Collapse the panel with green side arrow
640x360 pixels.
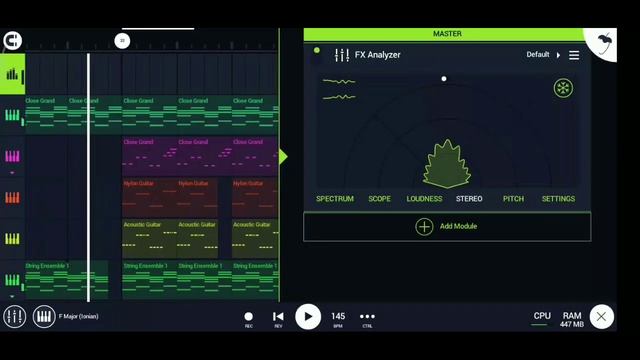tap(283, 156)
